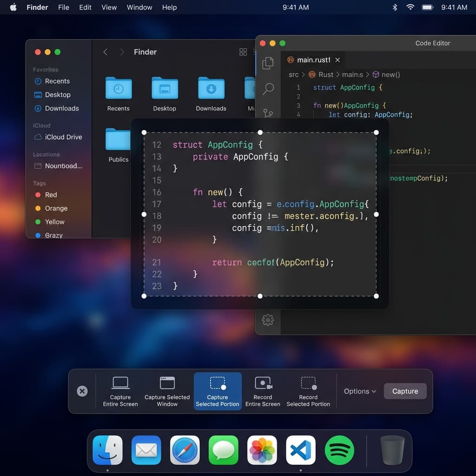Viewport: 476px width, 476px height.
Task: Click the forward navigation chevron in Finder
Action: click(x=122, y=52)
